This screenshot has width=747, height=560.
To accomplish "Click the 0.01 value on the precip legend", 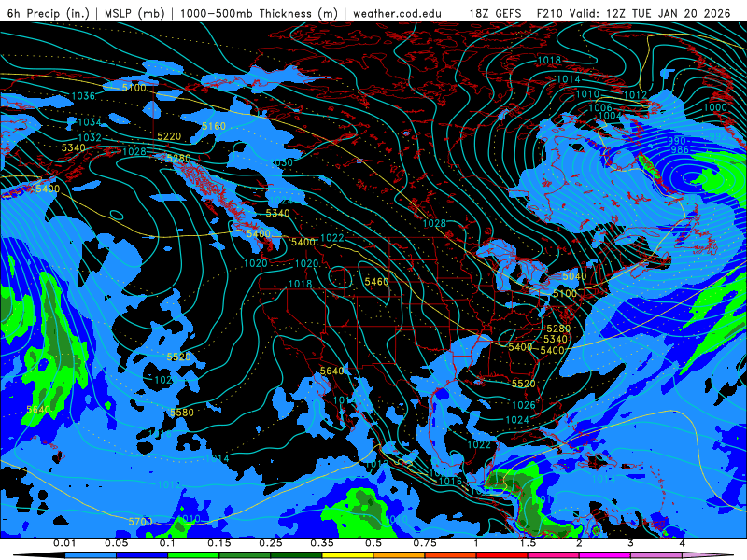I will click(64, 543).
